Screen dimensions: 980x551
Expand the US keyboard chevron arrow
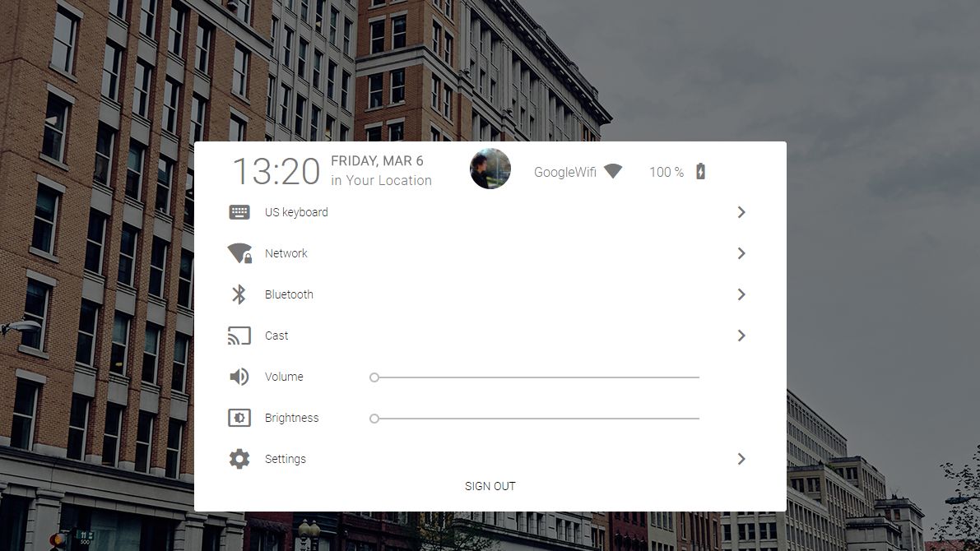pos(741,212)
